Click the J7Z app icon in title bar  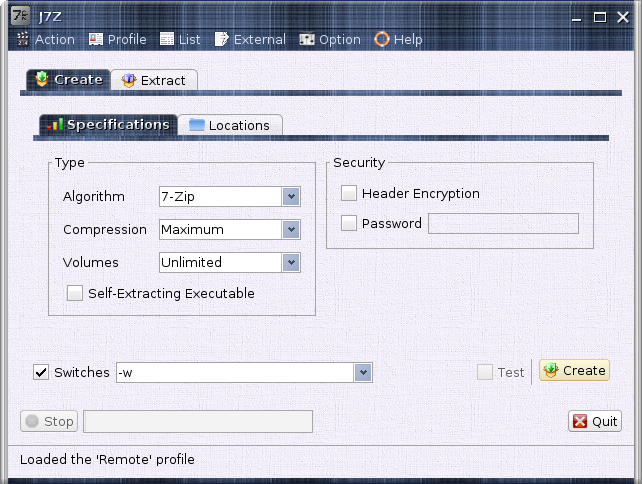17,16
